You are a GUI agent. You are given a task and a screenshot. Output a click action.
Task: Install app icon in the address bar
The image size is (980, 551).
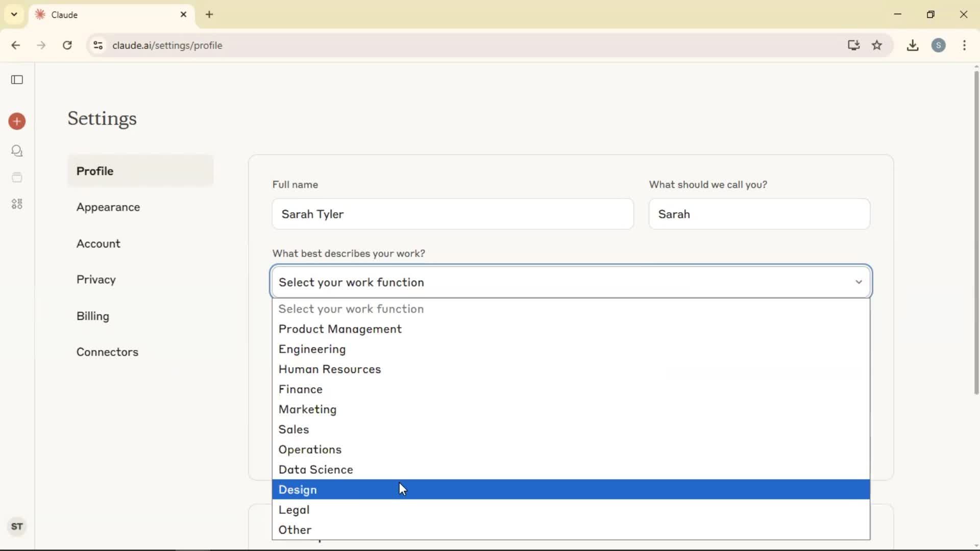853,45
